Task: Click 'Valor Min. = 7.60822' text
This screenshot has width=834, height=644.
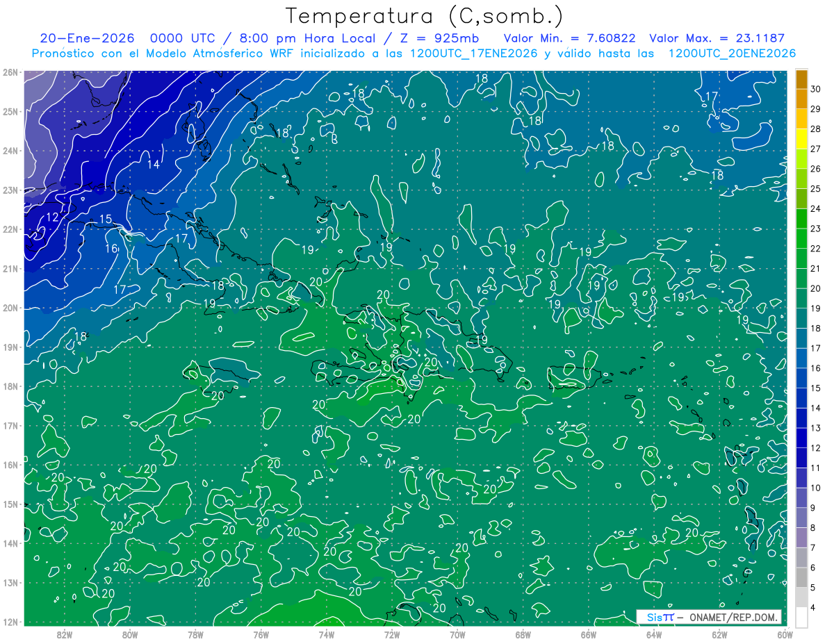Action: (569, 38)
